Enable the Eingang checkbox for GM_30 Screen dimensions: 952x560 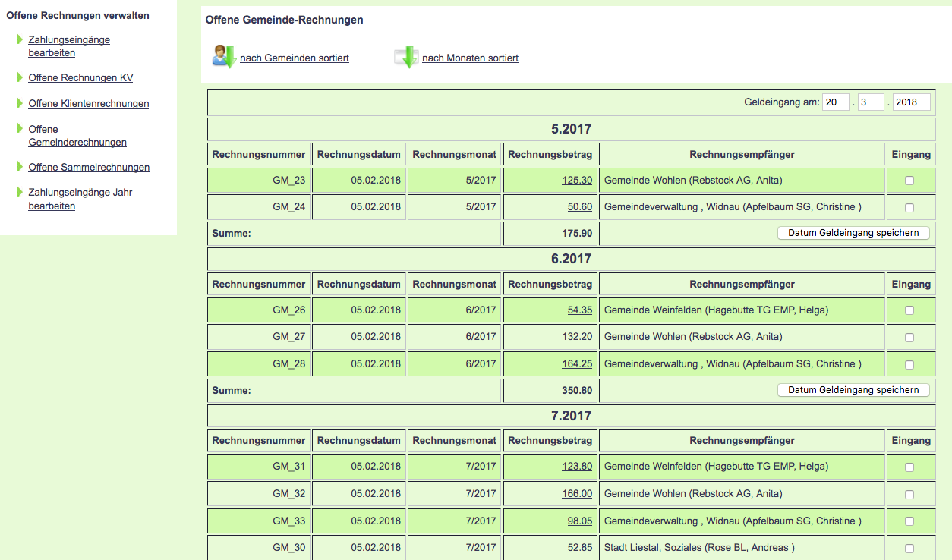[x=909, y=549]
